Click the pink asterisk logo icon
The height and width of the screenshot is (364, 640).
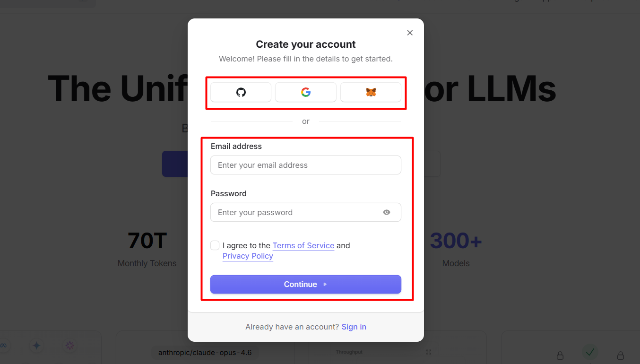tap(70, 346)
